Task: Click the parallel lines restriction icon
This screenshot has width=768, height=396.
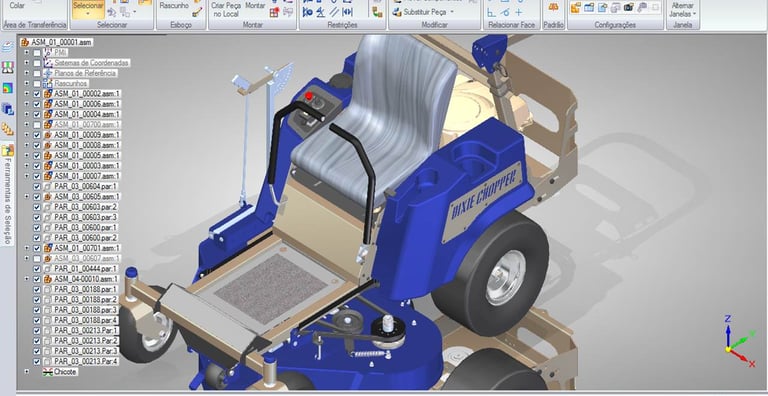Action: (x=334, y=12)
